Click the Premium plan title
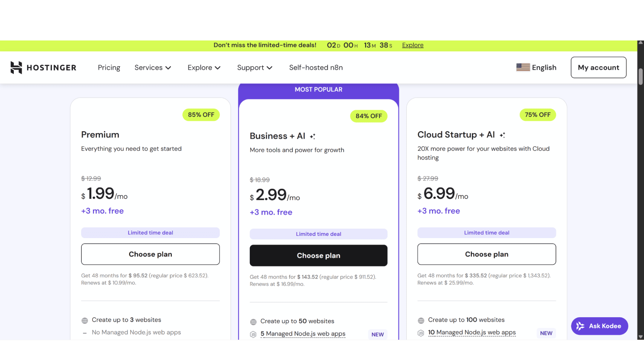Screen dimensions: 644x362 100,135
